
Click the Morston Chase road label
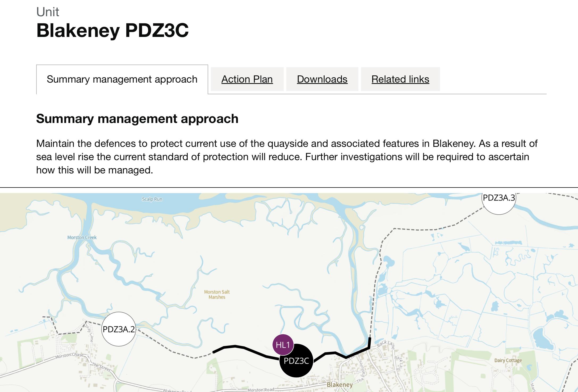click(69, 356)
